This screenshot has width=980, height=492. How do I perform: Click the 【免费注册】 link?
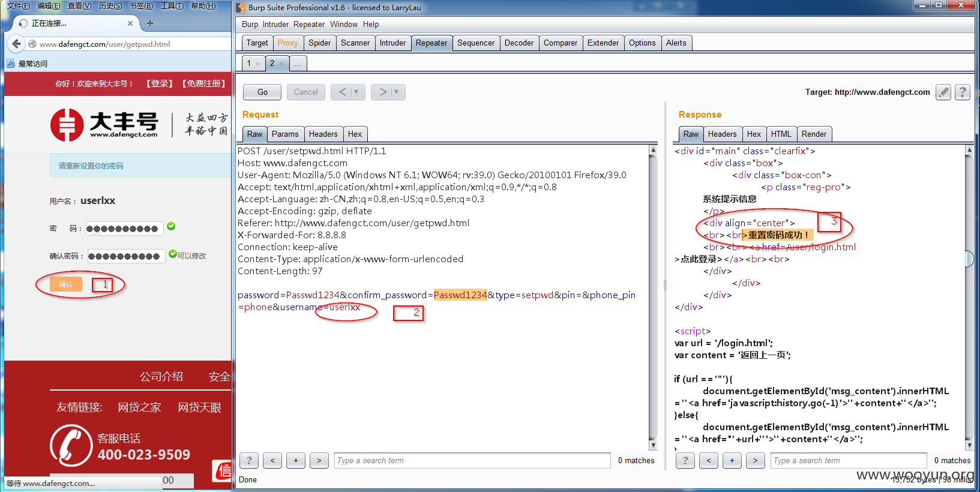click(205, 83)
